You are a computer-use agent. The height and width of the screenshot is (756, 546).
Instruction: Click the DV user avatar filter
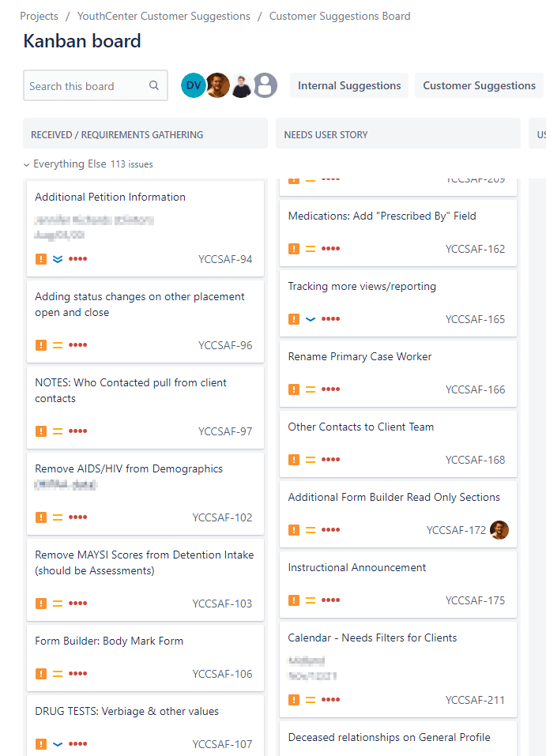click(194, 85)
